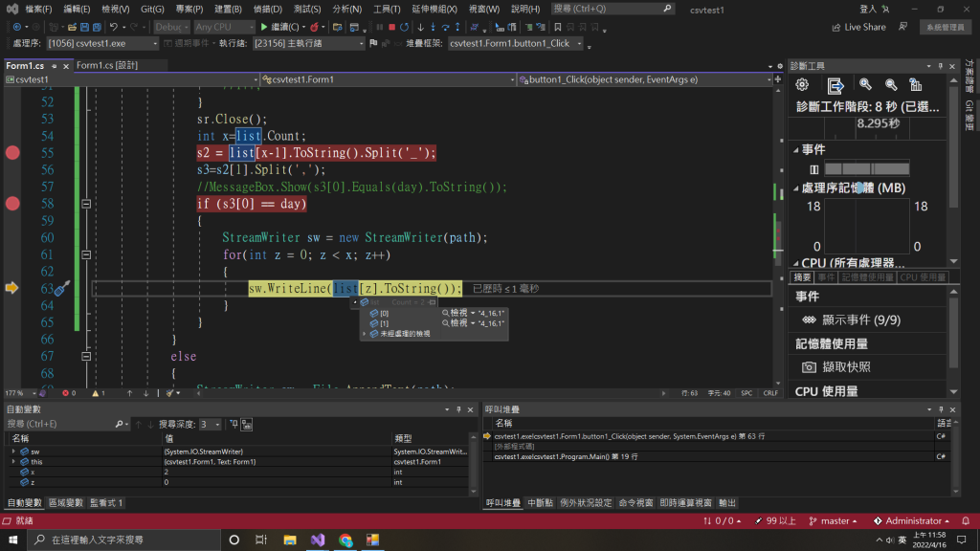Image resolution: width=980 pixels, height=551 pixels.
Task: Click the Save All icon
Action: [x=97, y=28]
